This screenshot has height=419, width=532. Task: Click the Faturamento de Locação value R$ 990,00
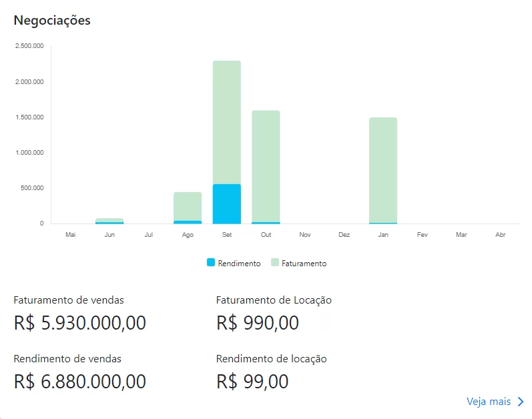pyautogui.click(x=258, y=323)
